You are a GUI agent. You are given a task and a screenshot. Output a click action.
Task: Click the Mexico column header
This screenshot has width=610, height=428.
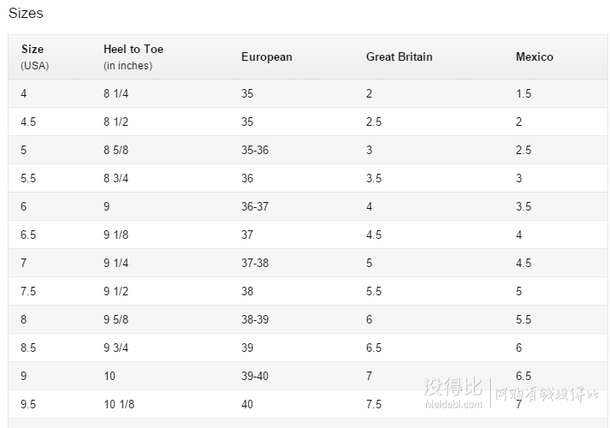coord(534,57)
